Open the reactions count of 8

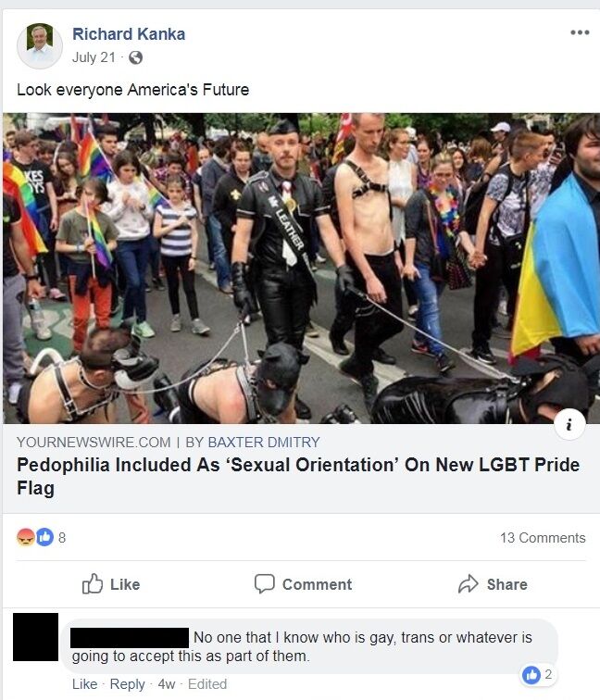pos(62,537)
